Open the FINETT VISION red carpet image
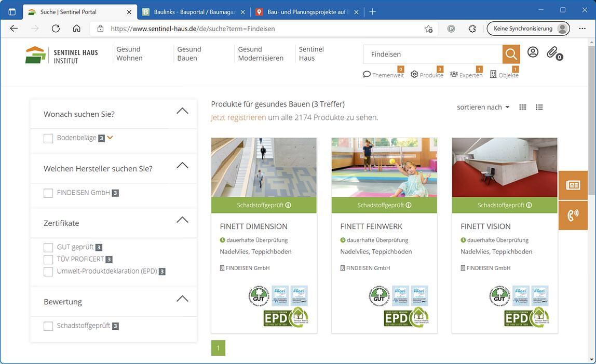The height and width of the screenshot is (364, 596). (x=505, y=167)
